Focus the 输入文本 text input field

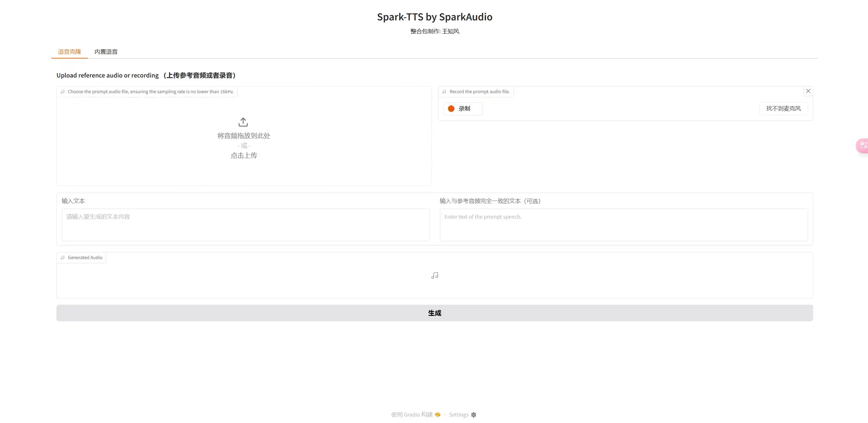pyautogui.click(x=245, y=224)
